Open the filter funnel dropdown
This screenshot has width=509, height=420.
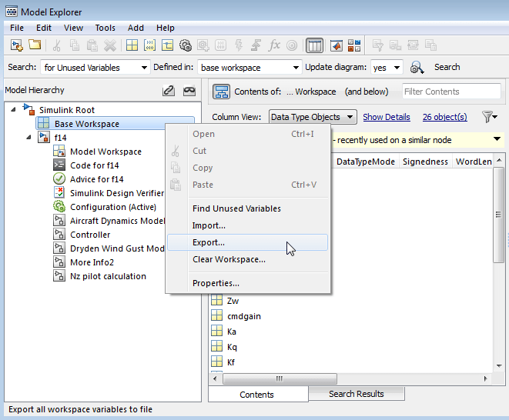[x=490, y=117]
